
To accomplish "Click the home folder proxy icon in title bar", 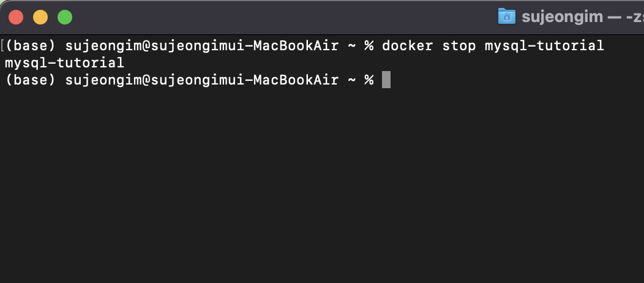I will tap(506, 17).
